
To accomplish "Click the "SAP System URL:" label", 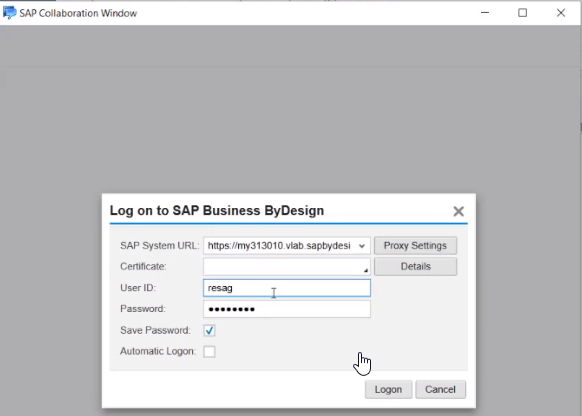I will pyautogui.click(x=160, y=246).
